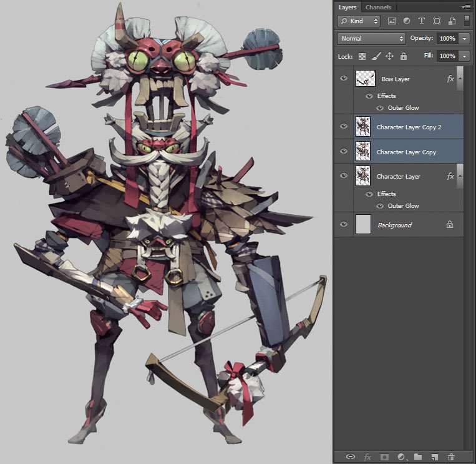This screenshot has width=476, height=464.
Task: Click the Character Layer fx icon
Action: pos(450,175)
